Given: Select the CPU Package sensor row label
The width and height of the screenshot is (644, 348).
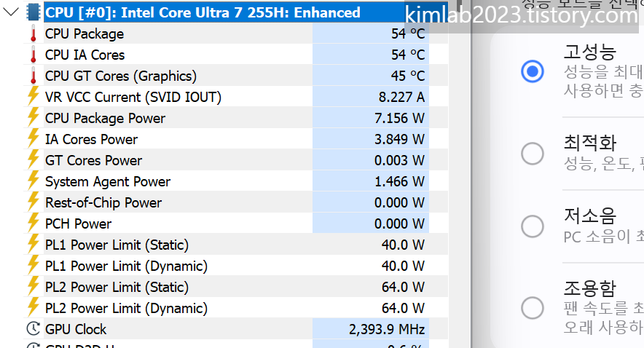Looking at the screenshot, I should 85,34.
